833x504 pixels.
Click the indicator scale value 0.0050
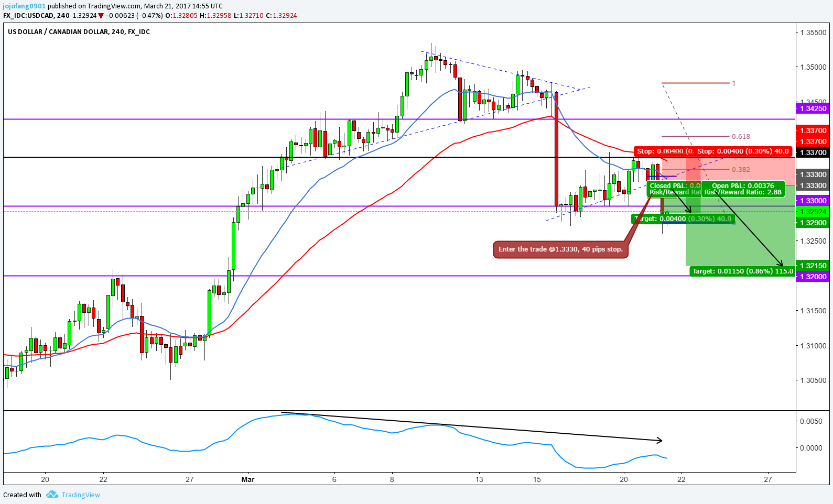point(811,421)
